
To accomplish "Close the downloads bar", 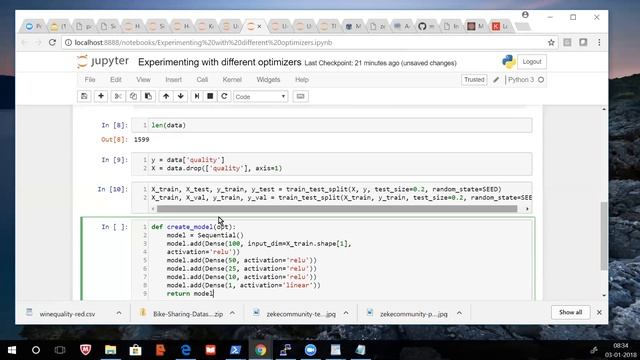I will pyautogui.click(x=599, y=312).
